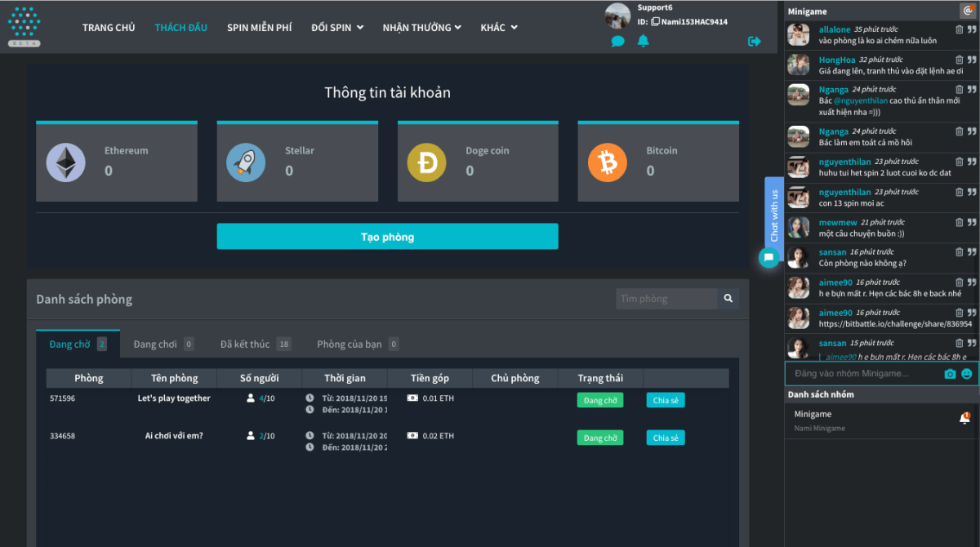Click the Stellar rocket icon
This screenshot has width=980, height=547.
click(x=246, y=162)
